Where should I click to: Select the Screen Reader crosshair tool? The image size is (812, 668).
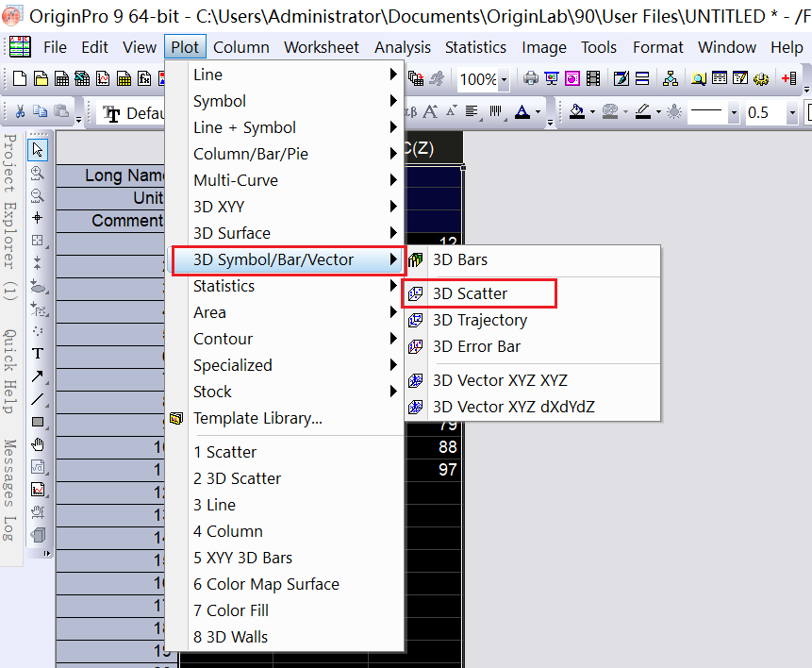pos(38,218)
